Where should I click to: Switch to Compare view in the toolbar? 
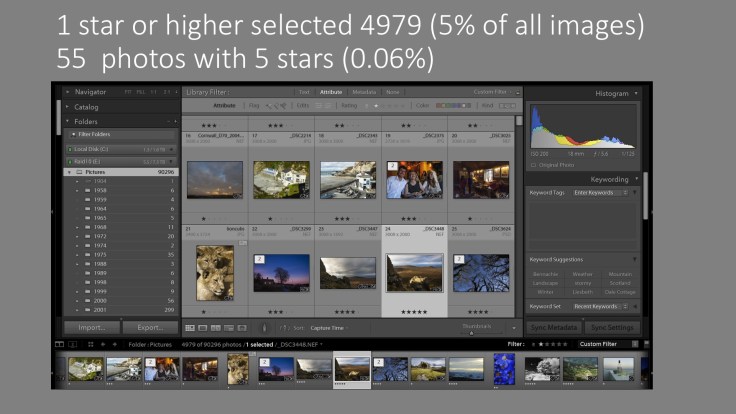[x=216, y=328]
